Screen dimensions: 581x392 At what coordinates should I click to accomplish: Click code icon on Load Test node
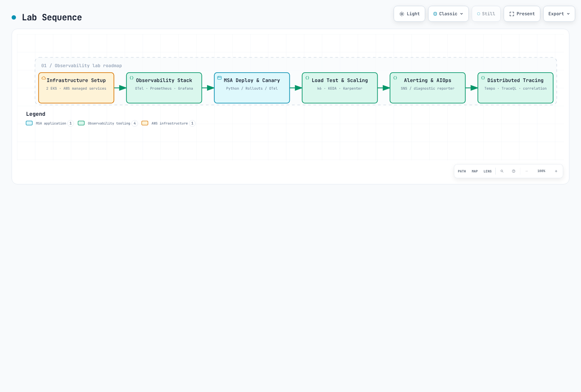point(307,78)
